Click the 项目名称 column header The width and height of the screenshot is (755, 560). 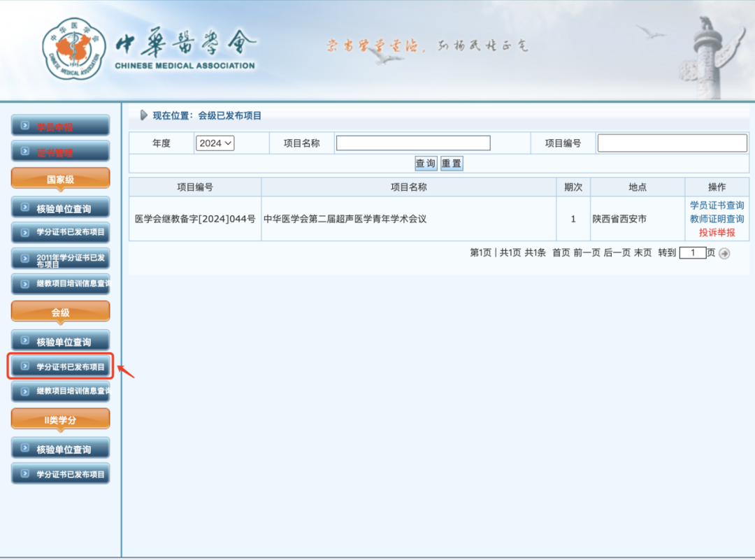[x=408, y=187]
